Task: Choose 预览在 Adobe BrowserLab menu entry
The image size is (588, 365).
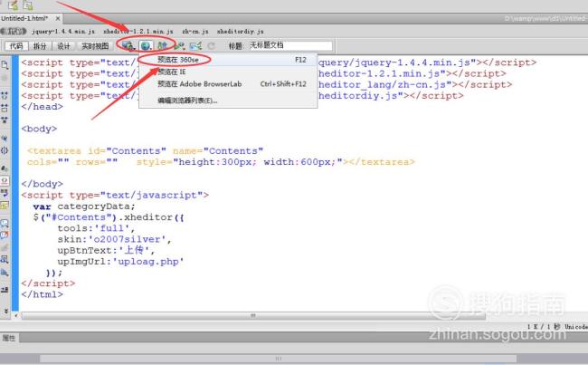Action: (228, 84)
